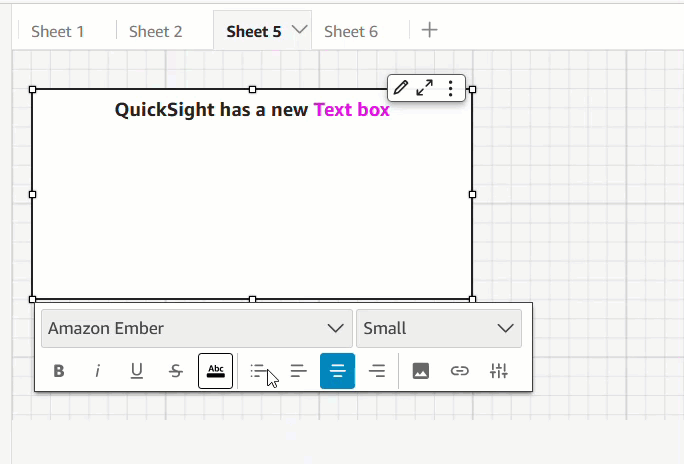Click the pink 'Text box' words
The height and width of the screenshot is (464, 684).
tap(352, 110)
